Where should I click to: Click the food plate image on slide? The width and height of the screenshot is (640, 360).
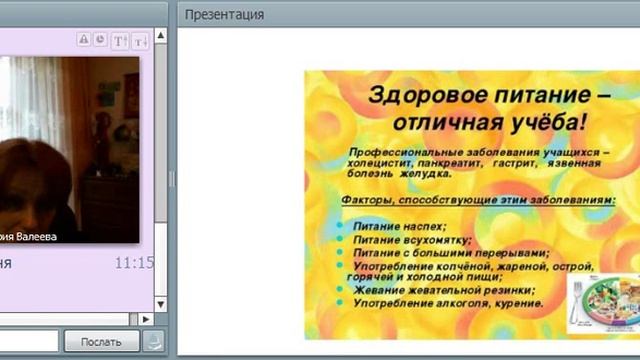click(x=604, y=303)
